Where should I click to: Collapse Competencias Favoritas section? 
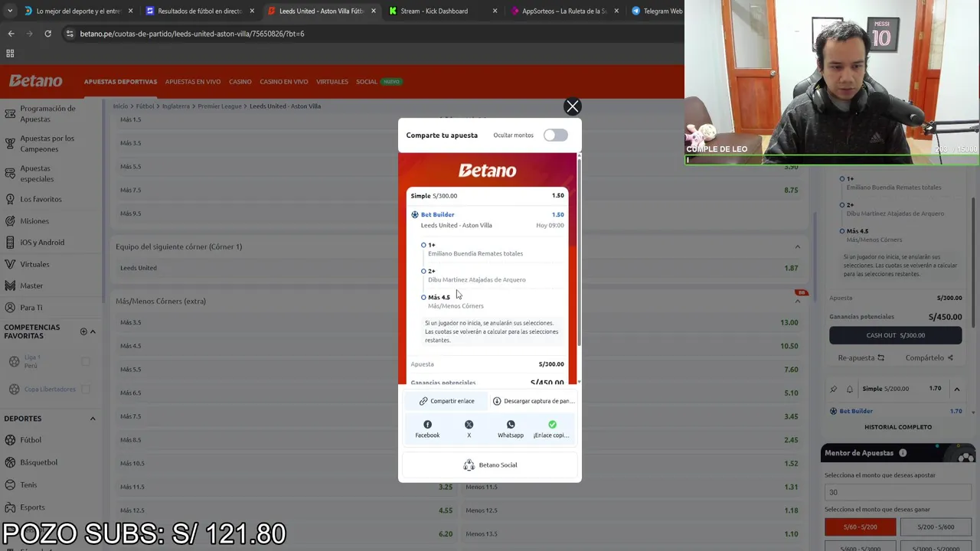(x=93, y=331)
